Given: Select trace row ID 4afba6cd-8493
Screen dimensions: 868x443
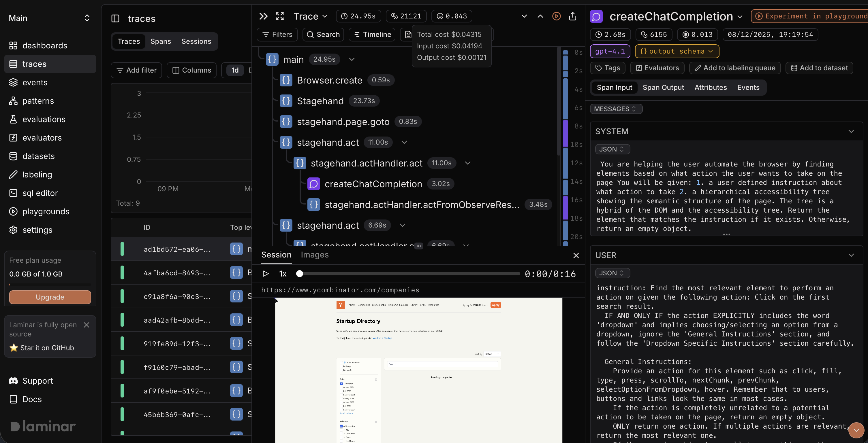Looking at the screenshot, I should [x=176, y=273].
